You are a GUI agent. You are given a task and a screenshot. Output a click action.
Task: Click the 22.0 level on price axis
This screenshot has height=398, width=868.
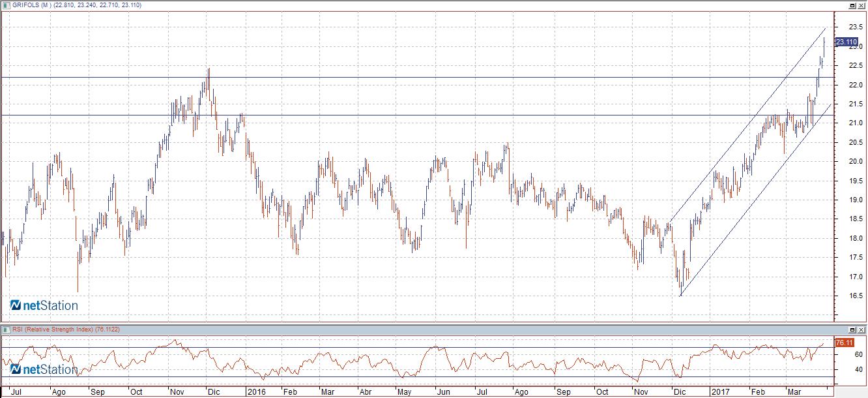click(846, 85)
